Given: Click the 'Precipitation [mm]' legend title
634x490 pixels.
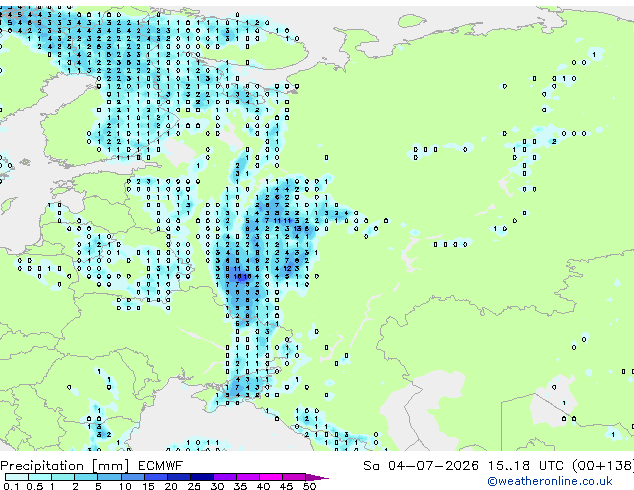Looking at the screenshot, I should (x=65, y=466).
